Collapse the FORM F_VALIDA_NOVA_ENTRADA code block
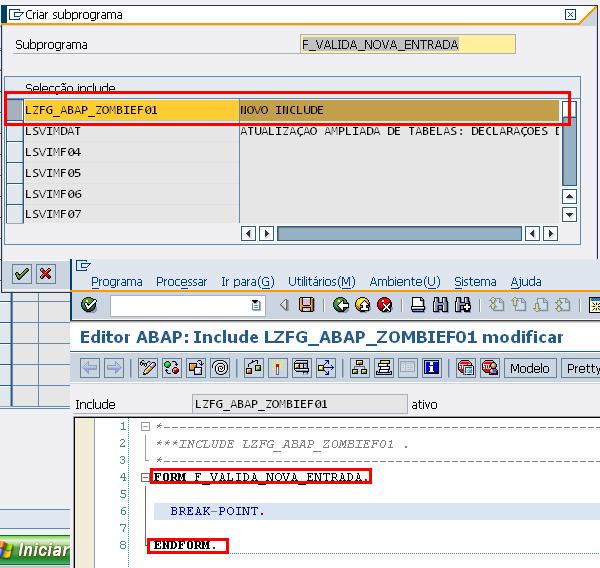Screen dimensions: 600x568 (147, 477)
